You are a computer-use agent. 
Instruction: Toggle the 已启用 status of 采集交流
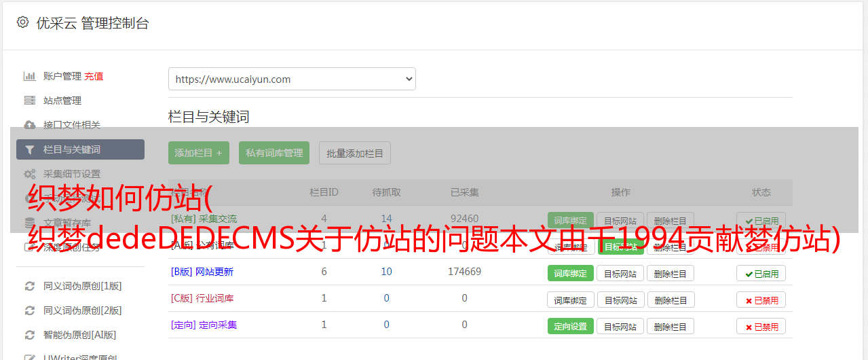761,221
